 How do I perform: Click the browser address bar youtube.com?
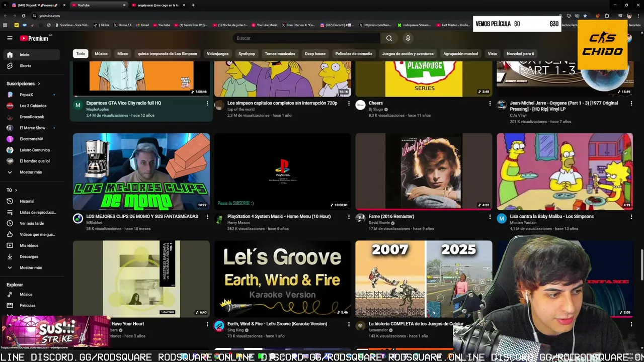coord(49,16)
